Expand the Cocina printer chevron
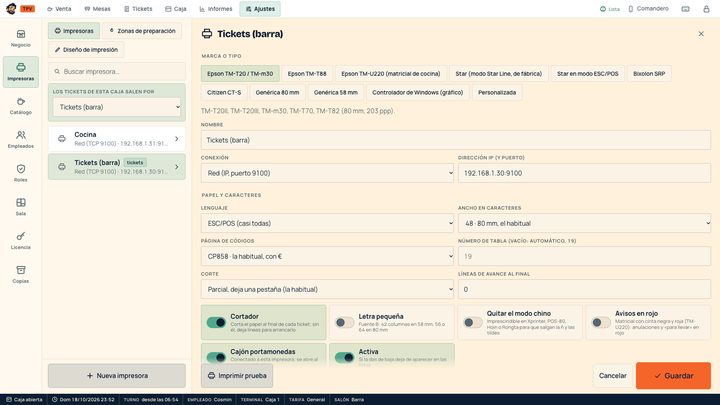This screenshot has height=405, width=720. tap(177, 139)
